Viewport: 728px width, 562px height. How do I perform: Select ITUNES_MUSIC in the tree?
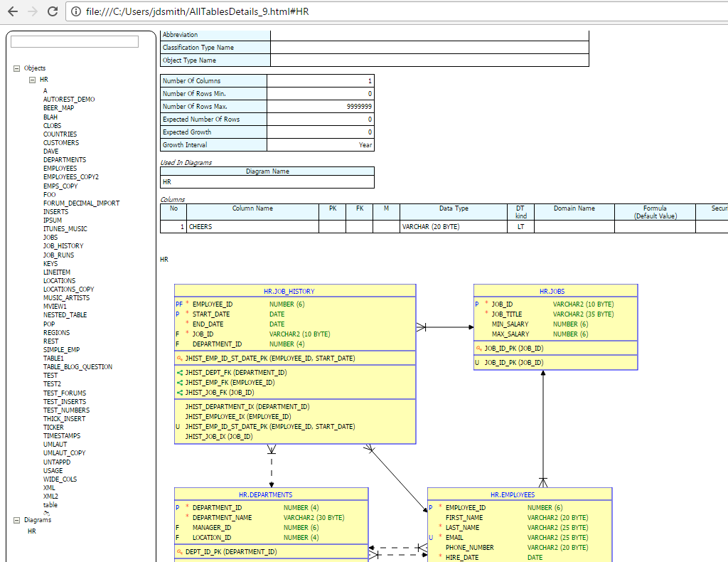tap(65, 229)
